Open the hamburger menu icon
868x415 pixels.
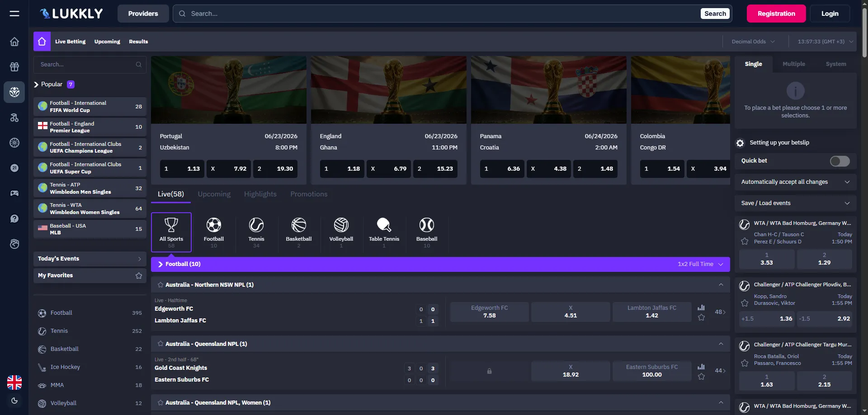[14, 14]
